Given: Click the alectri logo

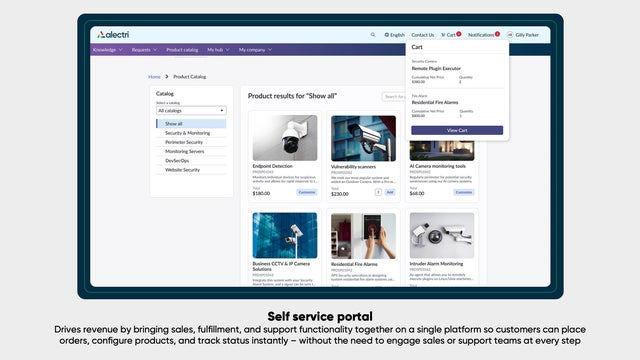Looking at the screenshot, I should (x=113, y=35).
